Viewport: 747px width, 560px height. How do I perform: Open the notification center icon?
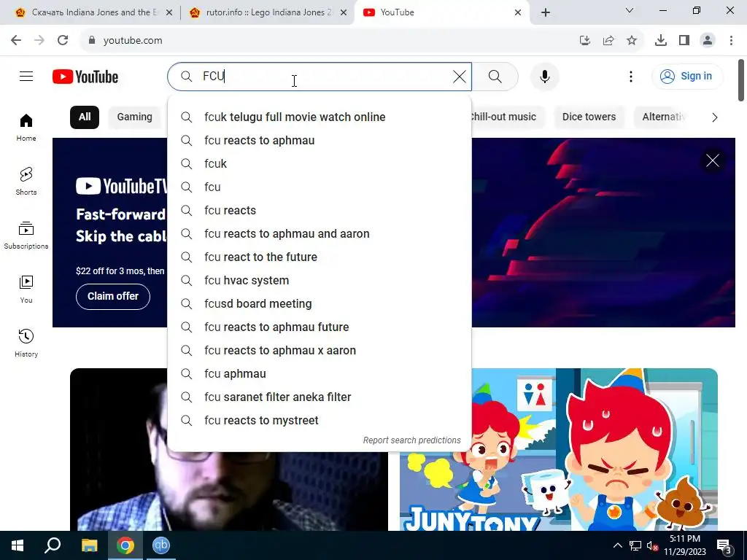pyautogui.click(x=724, y=545)
